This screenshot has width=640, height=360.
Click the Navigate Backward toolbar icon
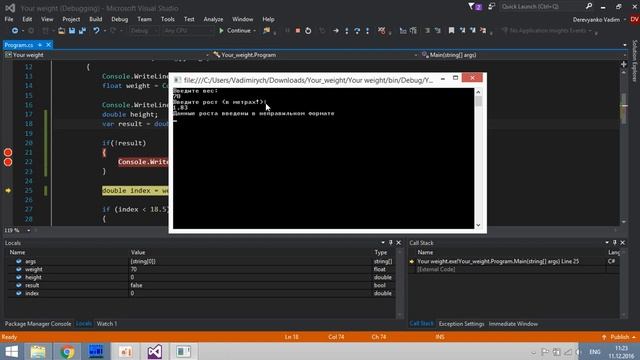pos(15,31)
